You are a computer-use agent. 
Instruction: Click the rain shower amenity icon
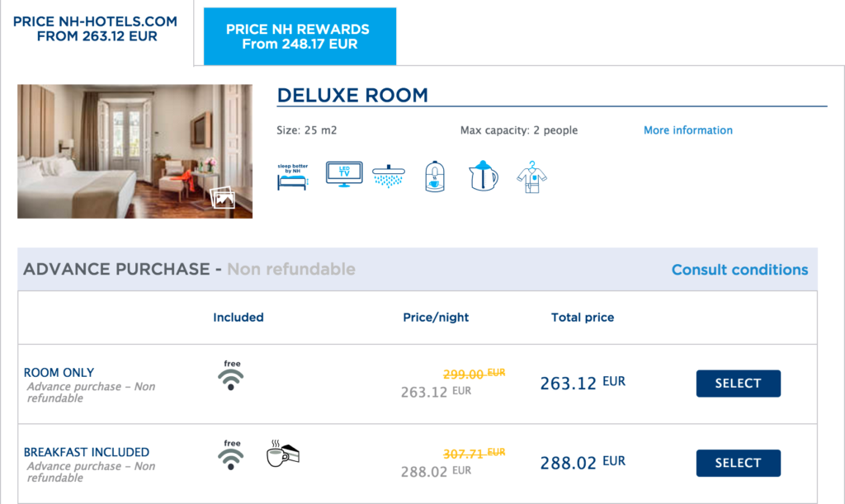(x=388, y=177)
